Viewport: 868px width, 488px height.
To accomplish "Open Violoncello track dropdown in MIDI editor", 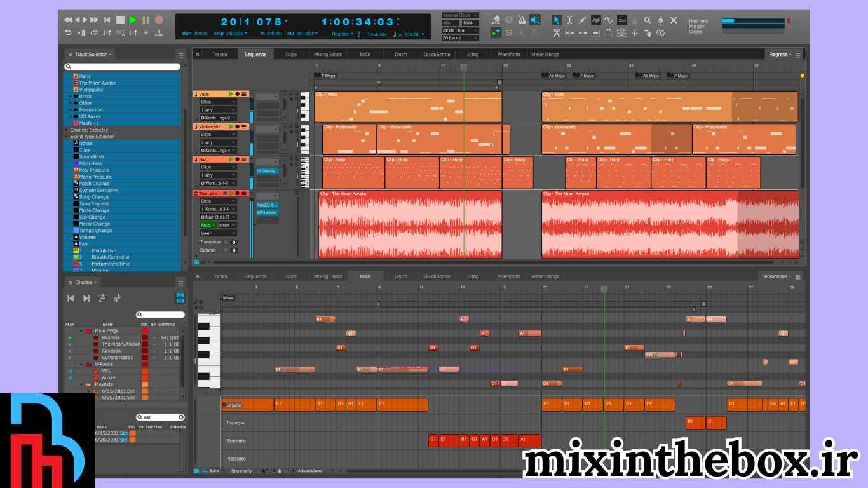I will pos(776,276).
